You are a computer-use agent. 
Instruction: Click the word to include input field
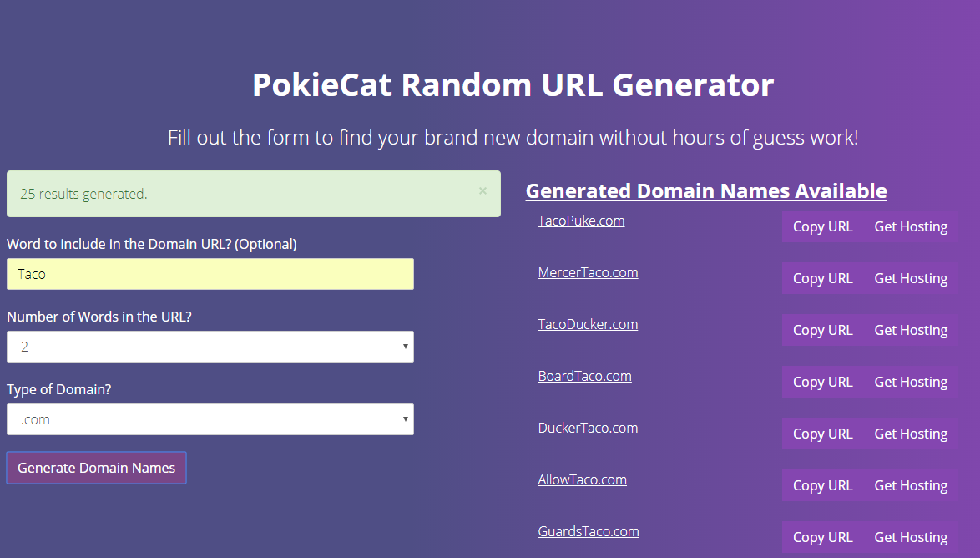click(x=210, y=274)
